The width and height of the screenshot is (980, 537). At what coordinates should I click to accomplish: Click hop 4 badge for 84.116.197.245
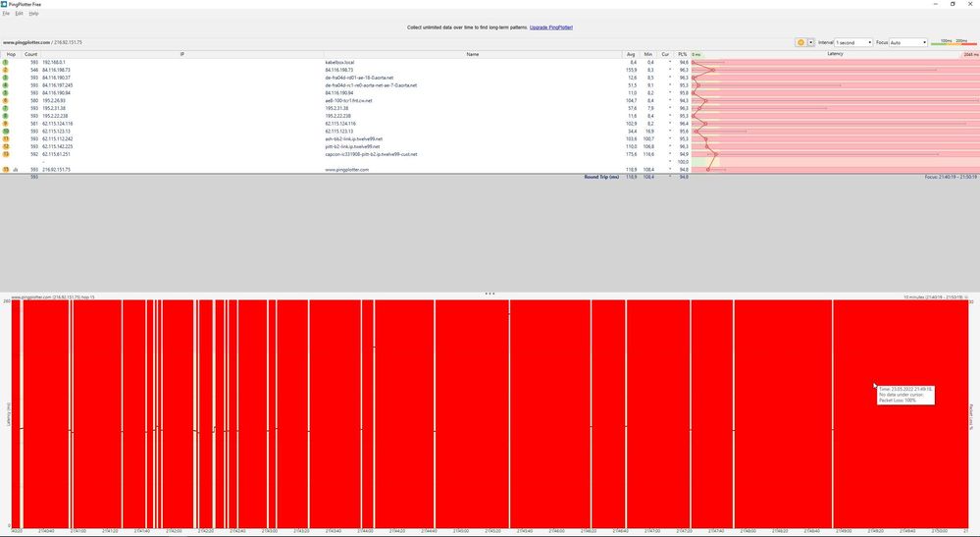(6, 85)
